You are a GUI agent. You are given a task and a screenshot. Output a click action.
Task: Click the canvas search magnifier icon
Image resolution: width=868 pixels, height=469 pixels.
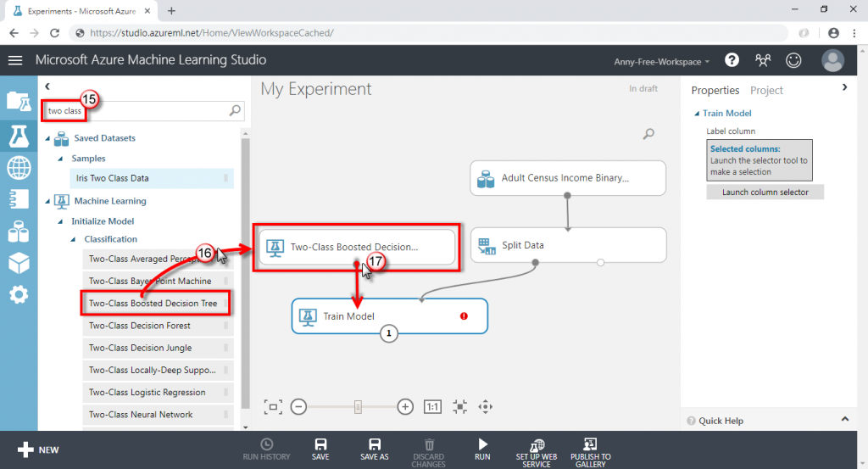(648, 133)
